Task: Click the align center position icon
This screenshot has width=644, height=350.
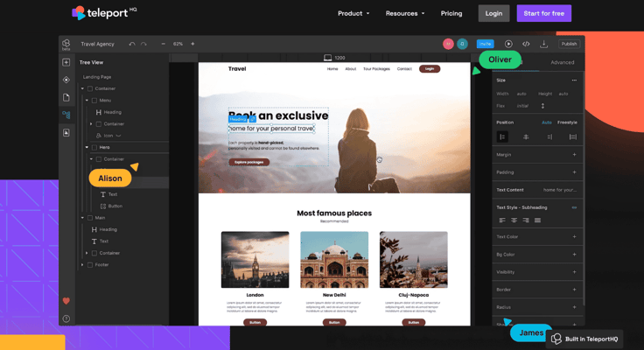Action: tap(526, 136)
